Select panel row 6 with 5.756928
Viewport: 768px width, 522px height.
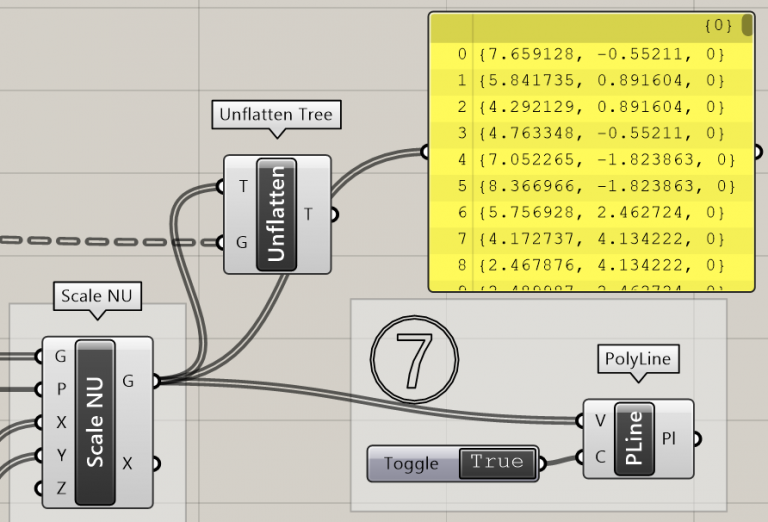coord(591,213)
